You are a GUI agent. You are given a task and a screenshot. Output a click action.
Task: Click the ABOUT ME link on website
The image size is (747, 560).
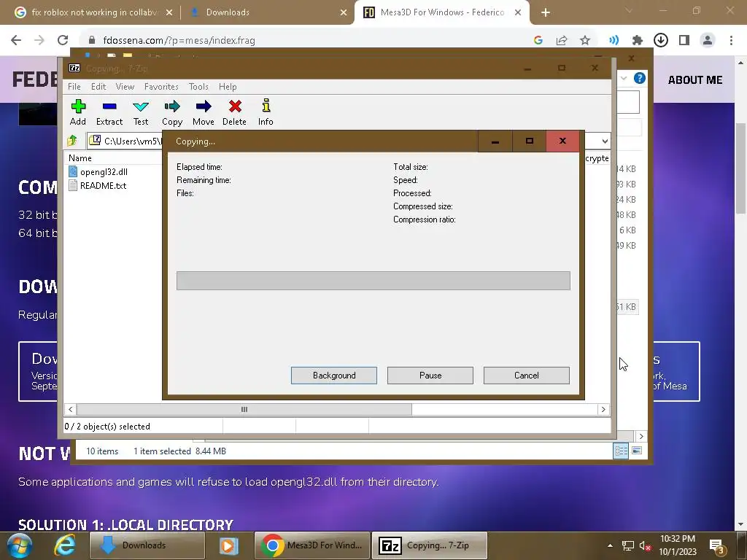click(695, 80)
